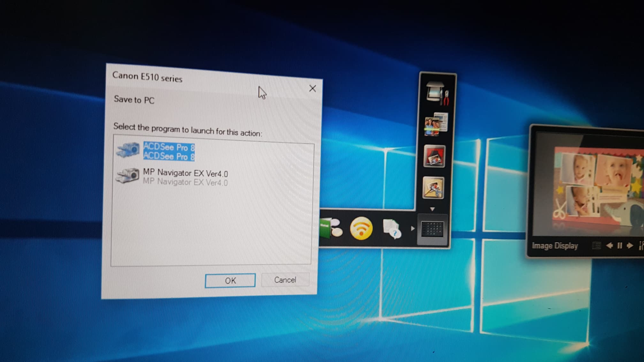Open the image list icon in Image Display

click(596, 245)
